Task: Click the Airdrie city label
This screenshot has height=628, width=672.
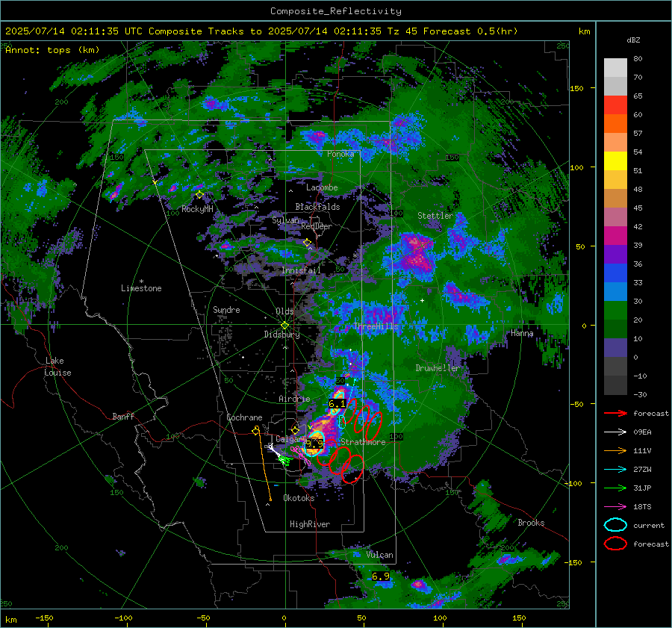Action: (x=294, y=399)
